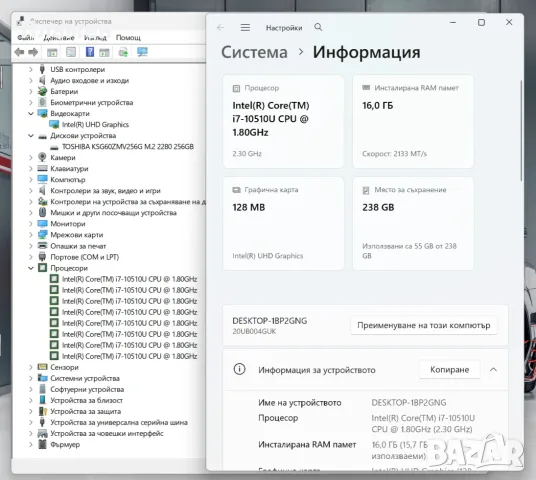The width and height of the screenshot is (536, 480).
Task: Expand the Портове (COM и LPT) node
Action: (31, 257)
